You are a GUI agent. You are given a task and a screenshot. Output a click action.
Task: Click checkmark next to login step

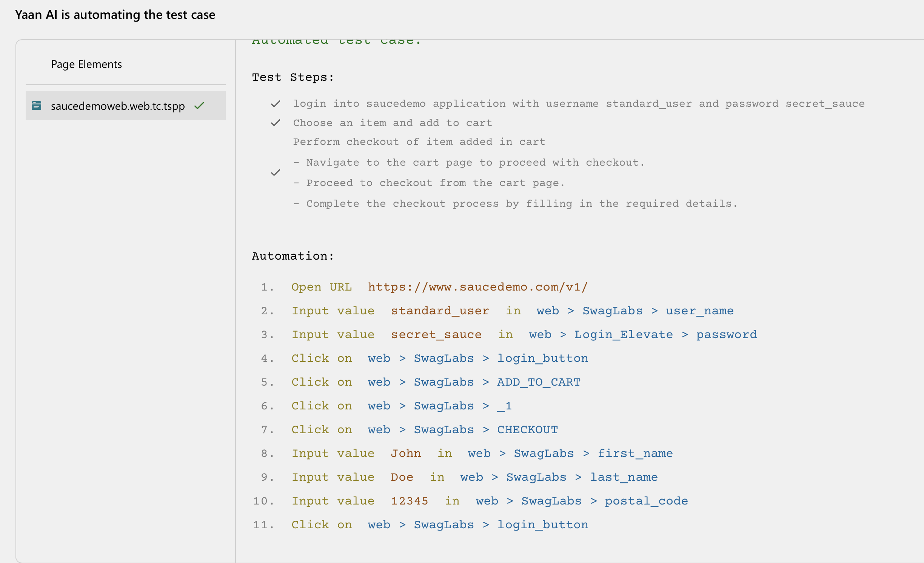pos(276,104)
